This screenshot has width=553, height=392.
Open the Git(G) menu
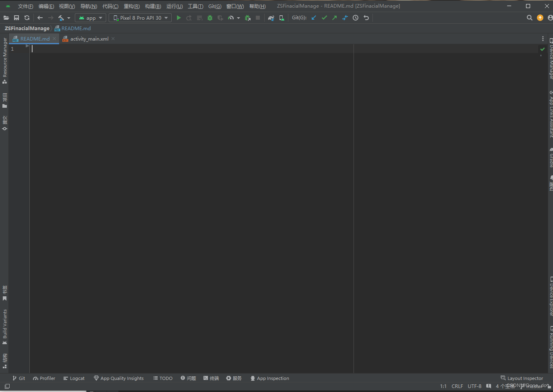click(215, 6)
